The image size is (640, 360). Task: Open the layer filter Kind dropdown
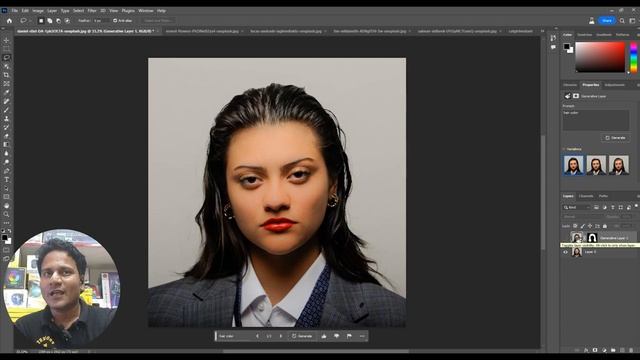(x=577, y=207)
